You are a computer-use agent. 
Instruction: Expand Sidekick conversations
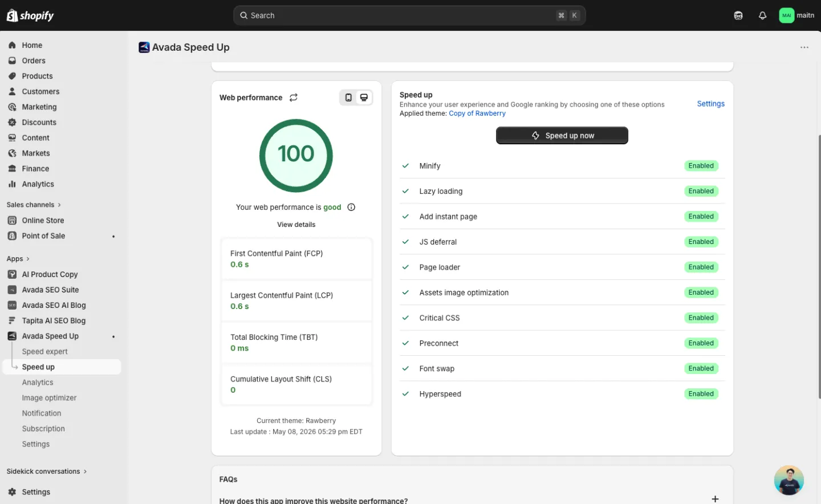pos(47,472)
